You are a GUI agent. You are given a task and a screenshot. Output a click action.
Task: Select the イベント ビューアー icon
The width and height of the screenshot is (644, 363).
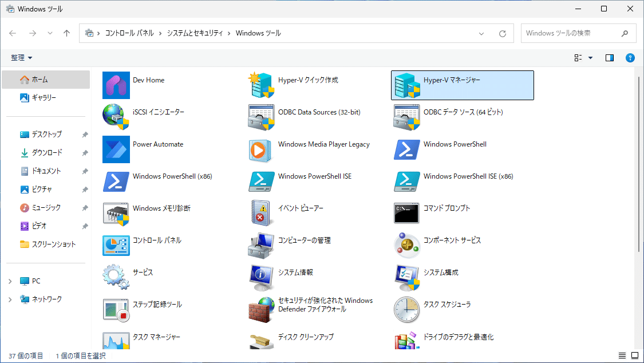(x=261, y=213)
